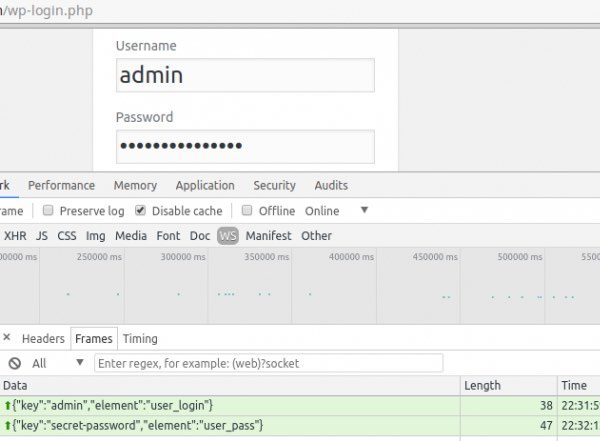Uncheck the Disable cache checkbox

click(141, 211)
